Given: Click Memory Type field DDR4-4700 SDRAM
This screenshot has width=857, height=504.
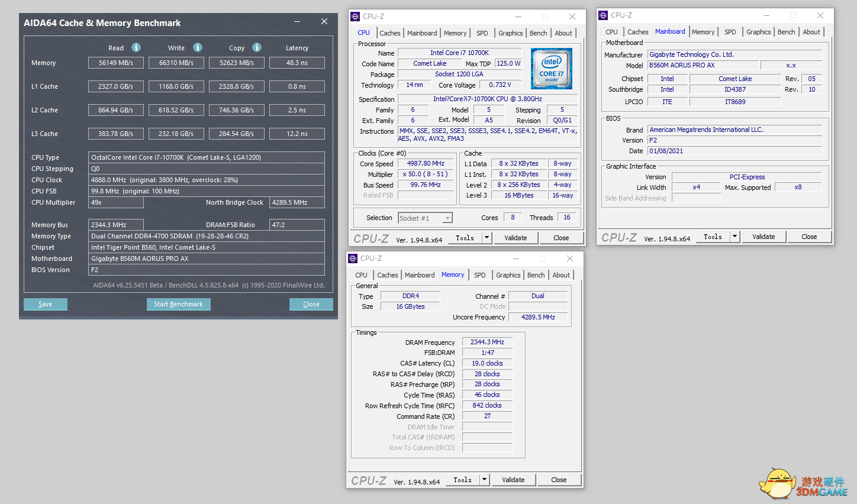Looking at the screenshot, I should pyautogui.click(x=207, y=236).
